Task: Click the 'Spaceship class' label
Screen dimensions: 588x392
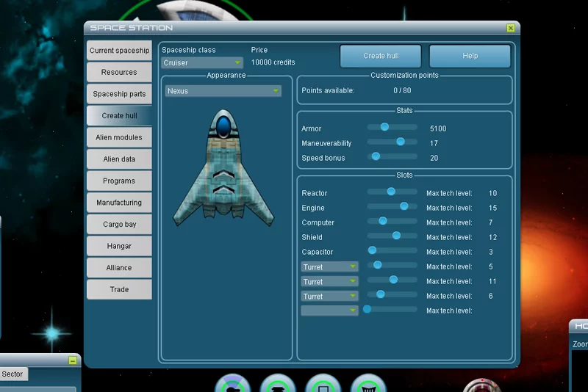Action: point(189,50)
